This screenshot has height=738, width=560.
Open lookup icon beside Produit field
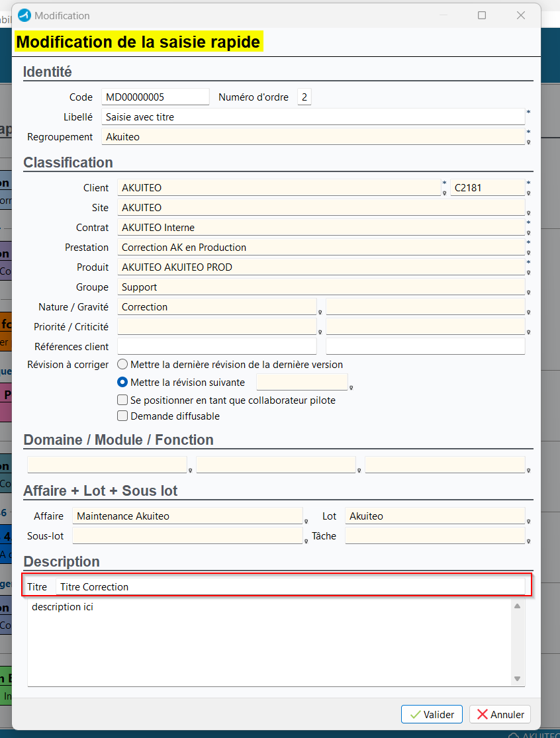coord(528,273)
